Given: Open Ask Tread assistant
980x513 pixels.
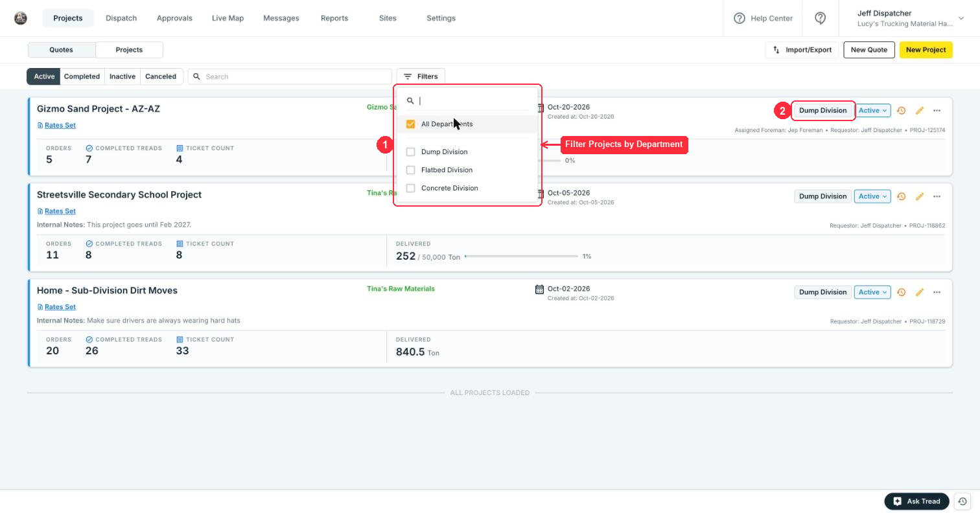Looking at the screenshot, I should (x=916, y=501).
